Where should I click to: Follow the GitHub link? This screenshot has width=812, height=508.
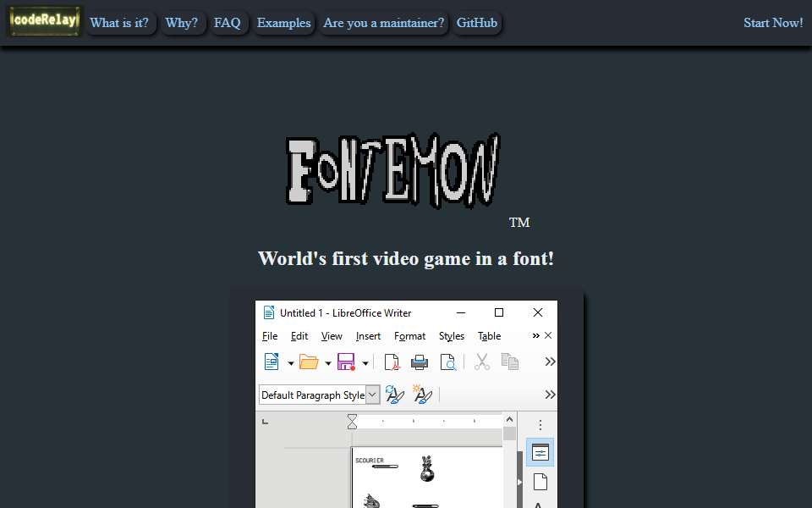(477, 23)
